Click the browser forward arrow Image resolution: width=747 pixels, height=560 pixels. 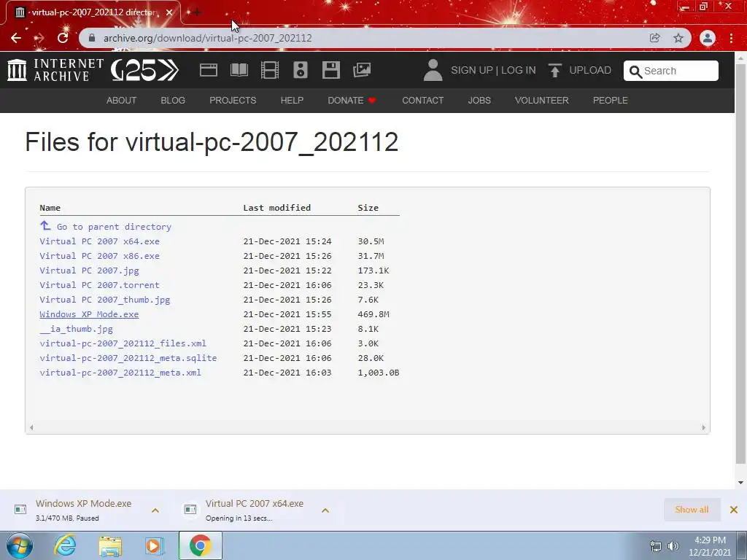pos(39,38)
